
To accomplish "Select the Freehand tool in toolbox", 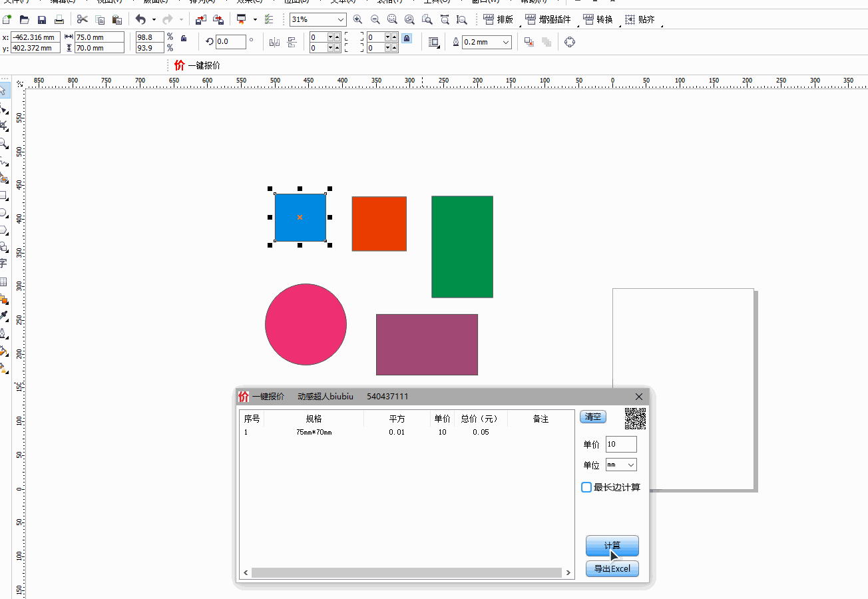I will 3,161.
